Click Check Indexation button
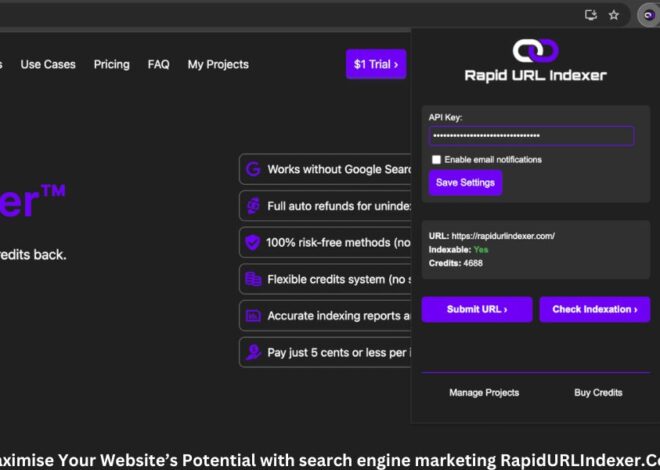 point(595,309)
